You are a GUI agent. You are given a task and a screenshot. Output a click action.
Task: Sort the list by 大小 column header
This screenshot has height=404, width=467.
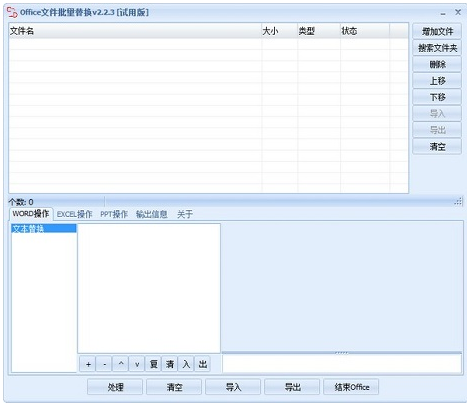pyautogui.click(x=279, y=31)
